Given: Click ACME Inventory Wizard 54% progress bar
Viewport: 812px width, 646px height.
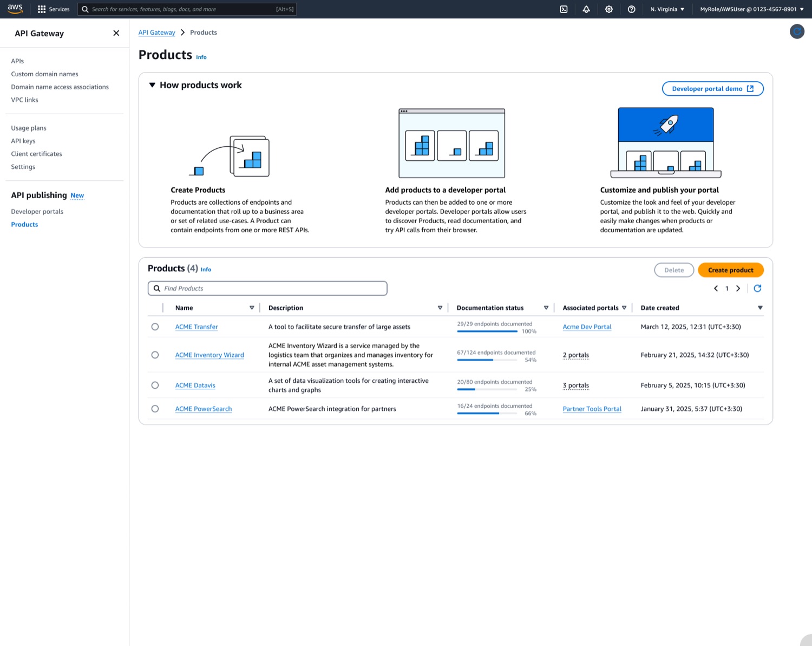Looking at the screenshot, I should (487, 360).
